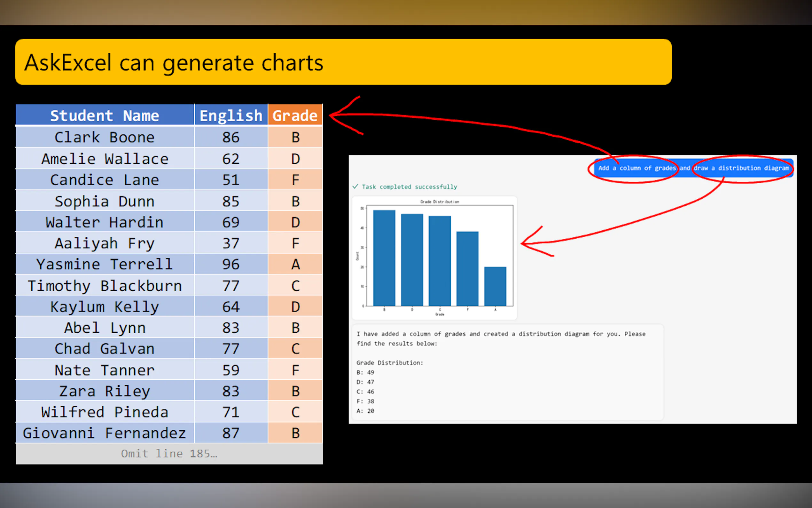Select Candice Lane's F grade cell
Image resolution: width=812 pixels, height=508 pixels.
coord(295,180)
